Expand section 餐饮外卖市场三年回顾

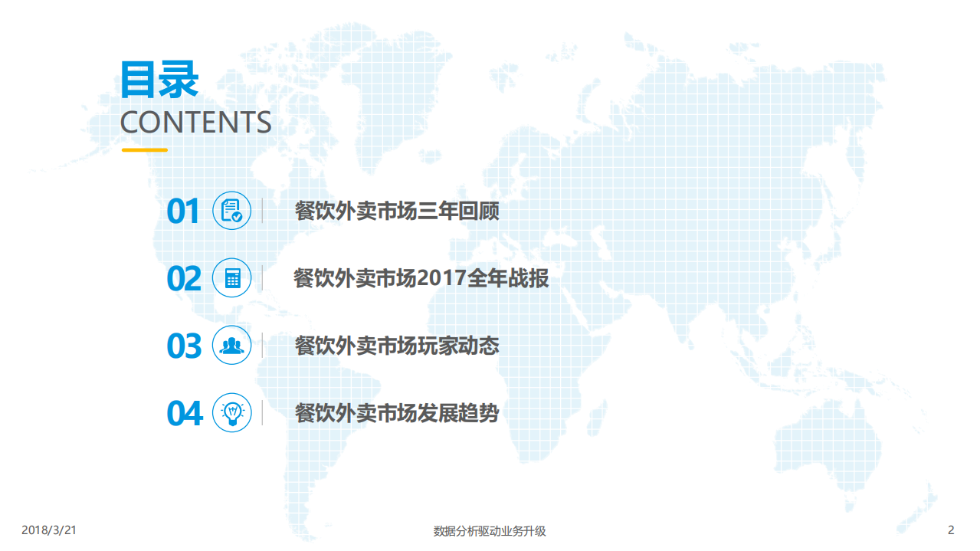coord(398,211)
